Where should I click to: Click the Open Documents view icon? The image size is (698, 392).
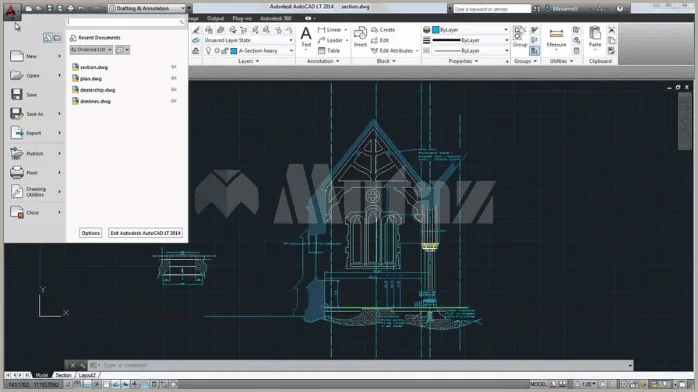[57, 38]
